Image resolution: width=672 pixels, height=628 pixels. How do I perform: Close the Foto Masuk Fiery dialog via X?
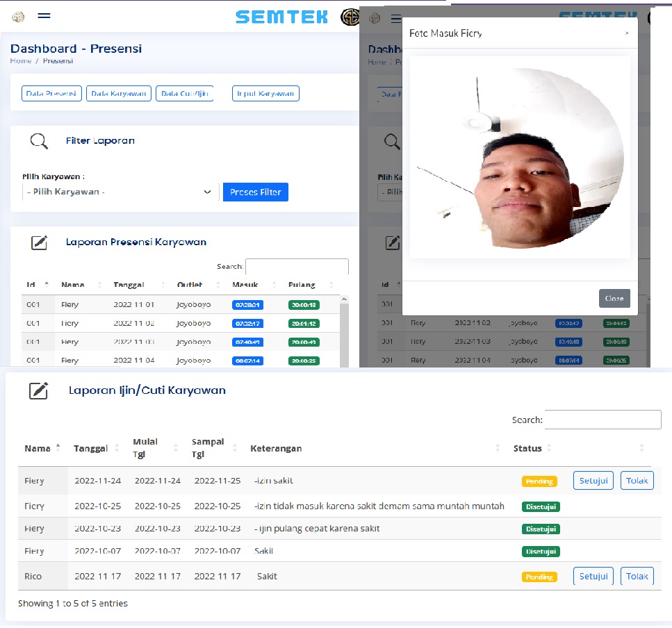pyautogui.click(x=626, y=33)
